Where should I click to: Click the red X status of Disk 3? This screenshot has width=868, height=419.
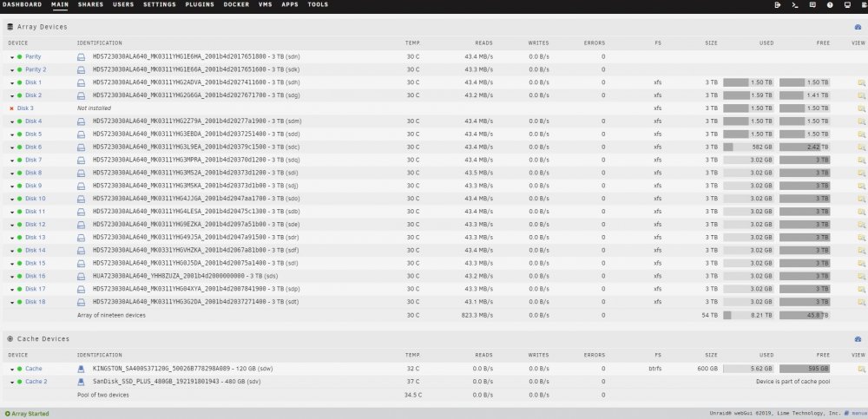click(11, 108)
